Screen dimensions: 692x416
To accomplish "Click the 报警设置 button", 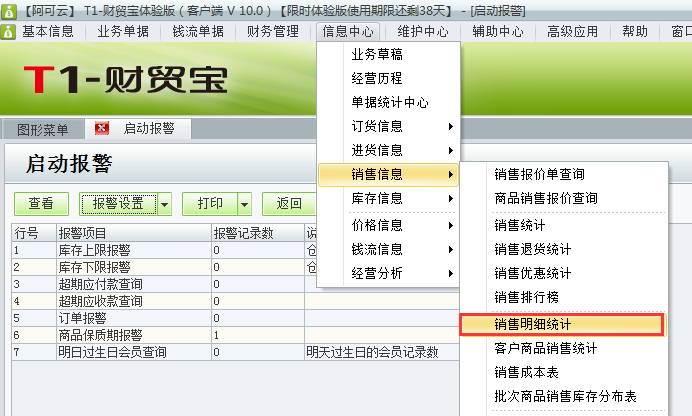I will tap(118, 203).
